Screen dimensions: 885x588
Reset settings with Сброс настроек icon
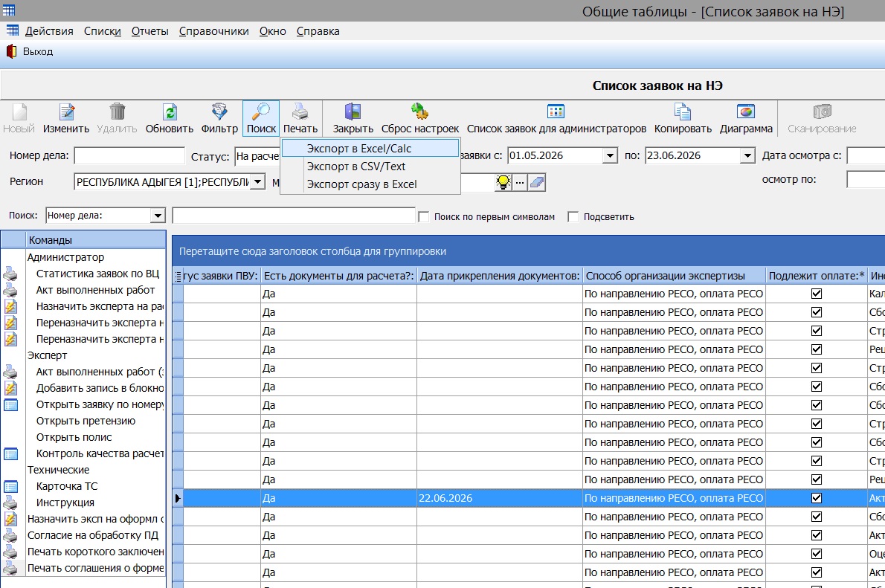pos(420,118)
